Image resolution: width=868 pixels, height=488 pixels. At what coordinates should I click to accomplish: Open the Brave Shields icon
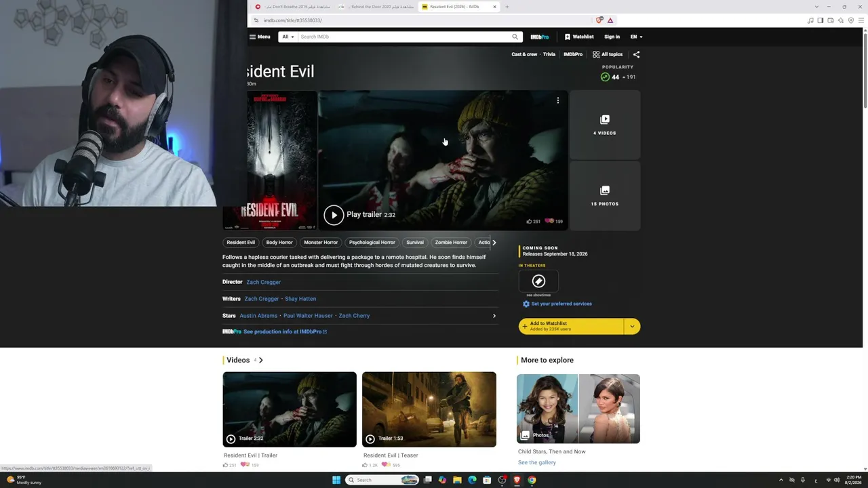pos(599,20)
